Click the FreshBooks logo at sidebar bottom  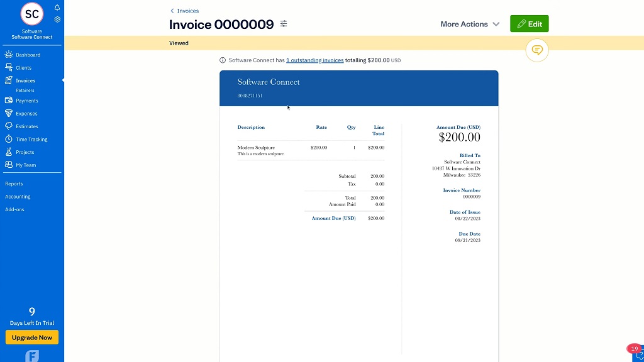[32, 356]
